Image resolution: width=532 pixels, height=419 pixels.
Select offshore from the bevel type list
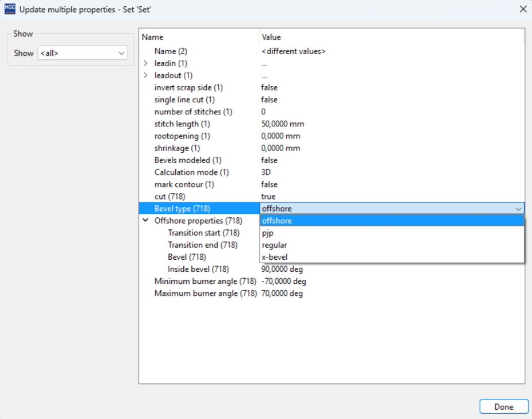(x=277, y=221)
